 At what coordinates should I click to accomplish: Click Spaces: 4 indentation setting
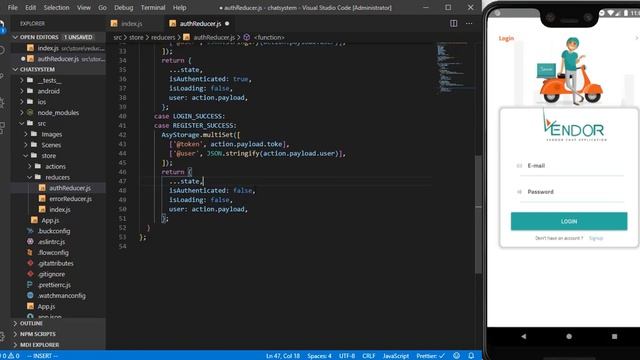click(319, 356)
